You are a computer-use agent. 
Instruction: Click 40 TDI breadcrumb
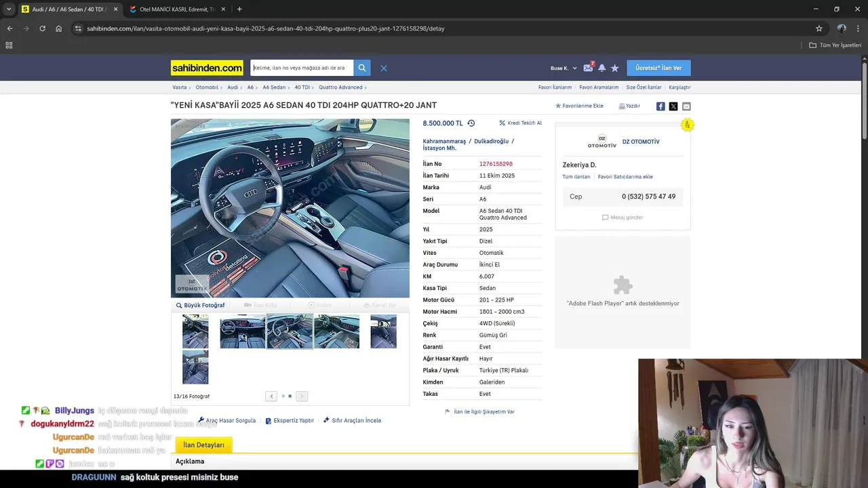[302, 87]
